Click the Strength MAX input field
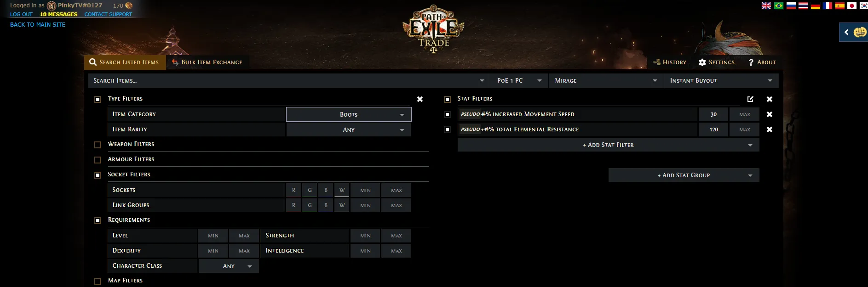This screenshot has width=868, height=287. pyautogui.click(x=397, y=236)
